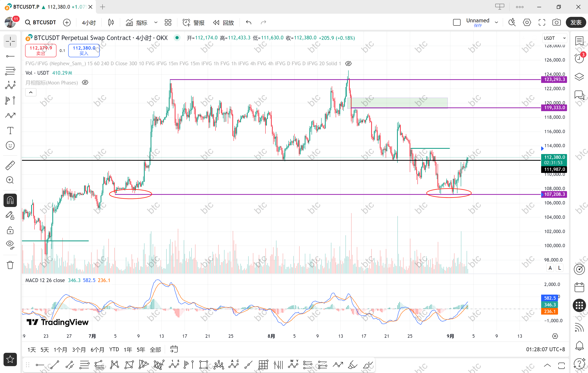Click the trash remove objects icon
Screen dimensions: 588x373
click(10, 265)
